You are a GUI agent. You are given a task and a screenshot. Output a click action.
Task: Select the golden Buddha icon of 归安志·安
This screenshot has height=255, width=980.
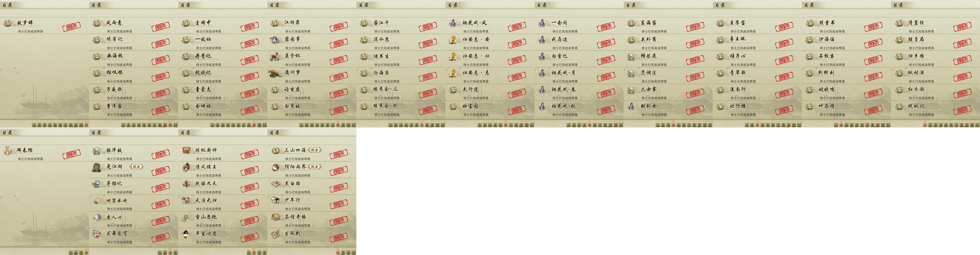click(x=453, y=40)
